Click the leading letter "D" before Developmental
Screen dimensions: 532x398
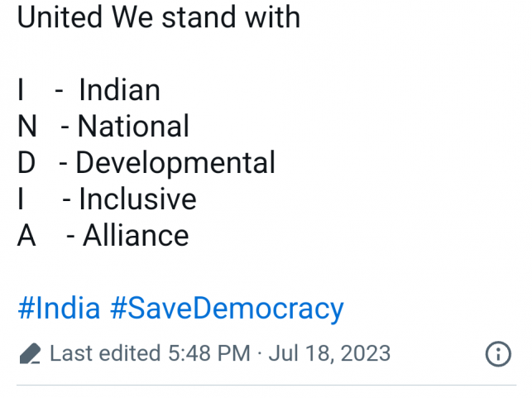26,163
